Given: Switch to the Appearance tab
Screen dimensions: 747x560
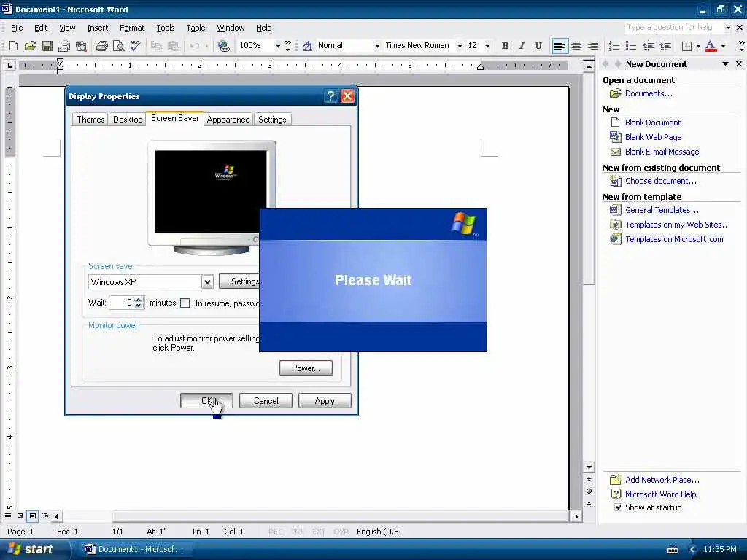Looking at the screenshot, I should click(228, 120).
